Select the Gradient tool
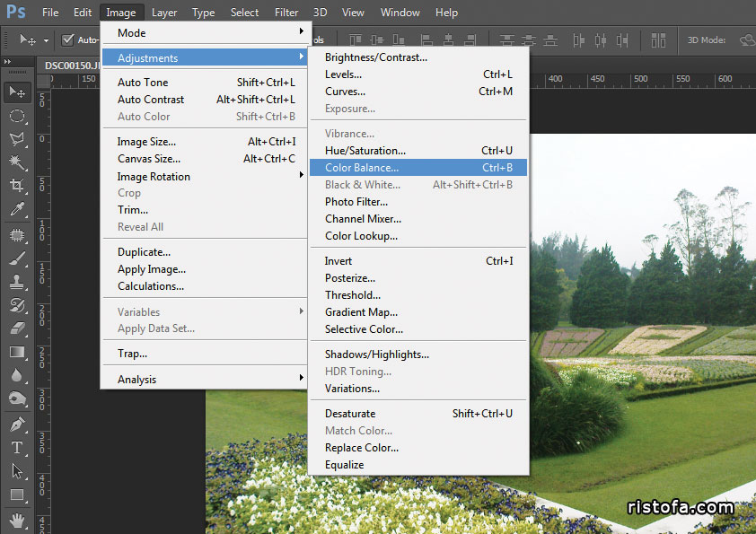The height and width of the screenshot is (534, 756). [17, 353]
